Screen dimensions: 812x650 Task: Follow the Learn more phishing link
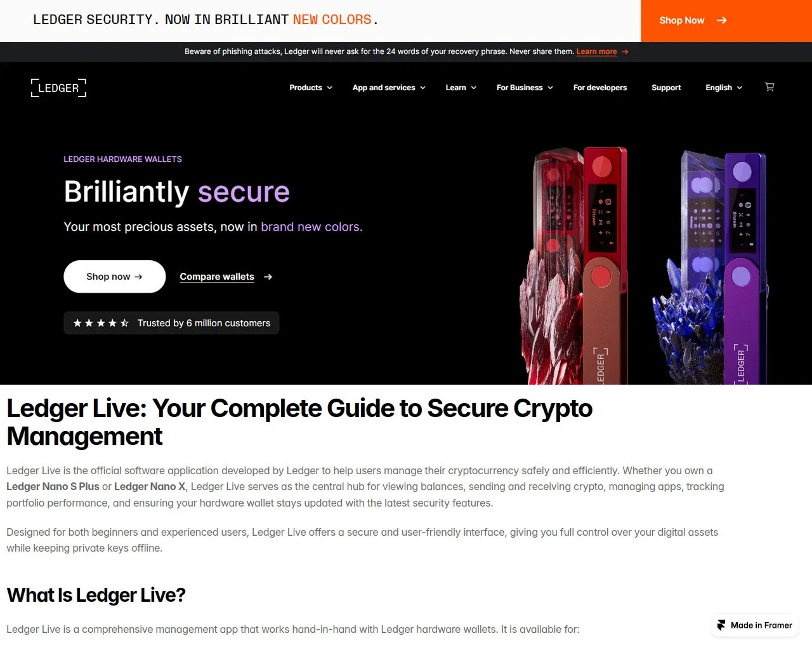click(596, 52)
